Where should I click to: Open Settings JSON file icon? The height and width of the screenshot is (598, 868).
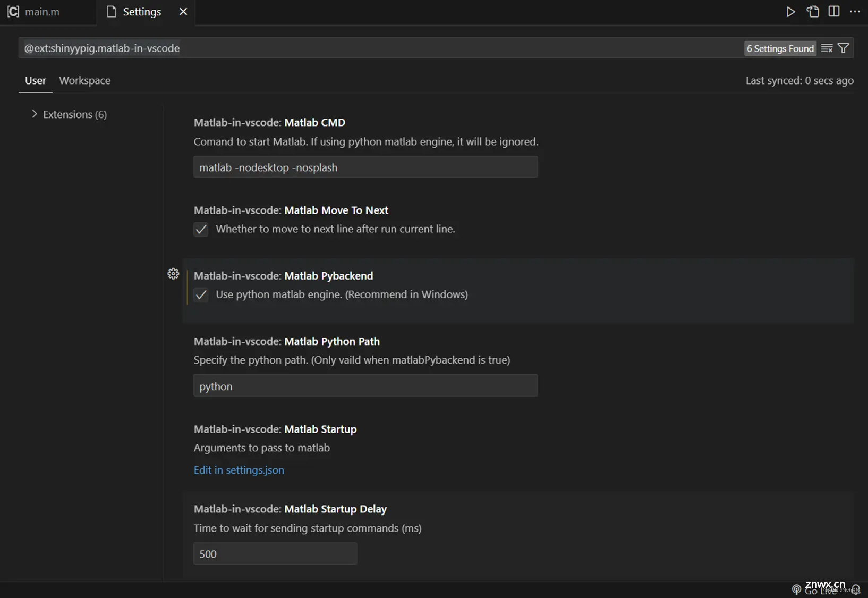click(813, 12)
